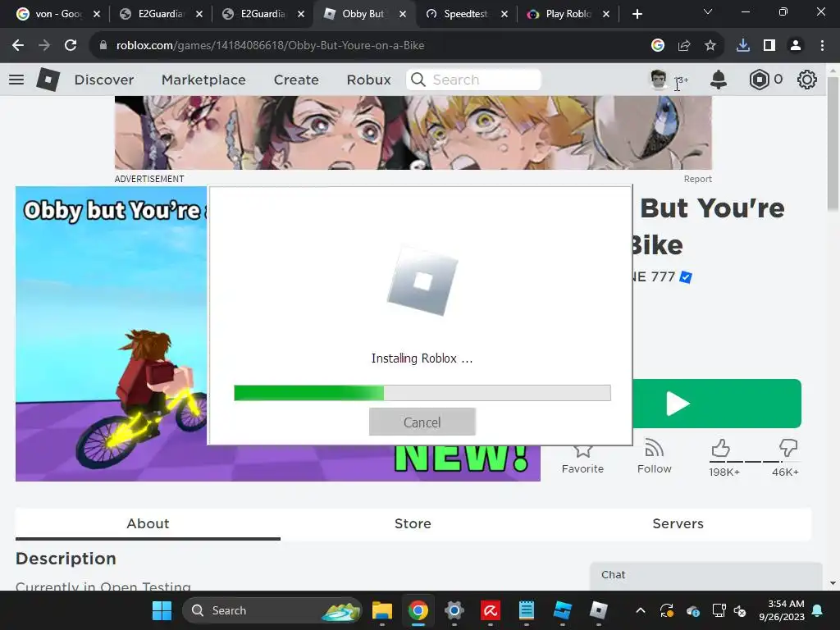840x630 pixels.
Task: Focus the Roblox Search field
Action: pyautogui.click(x=473, y=80)
